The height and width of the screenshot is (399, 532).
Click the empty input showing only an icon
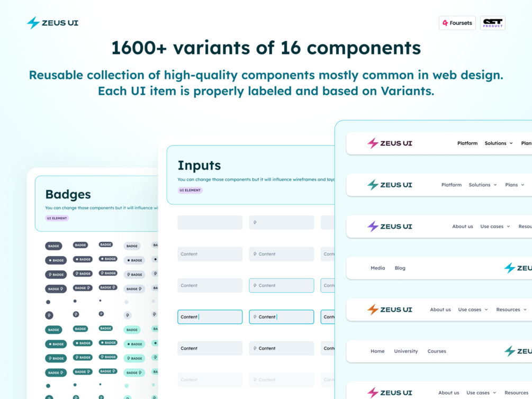[281, 223]
